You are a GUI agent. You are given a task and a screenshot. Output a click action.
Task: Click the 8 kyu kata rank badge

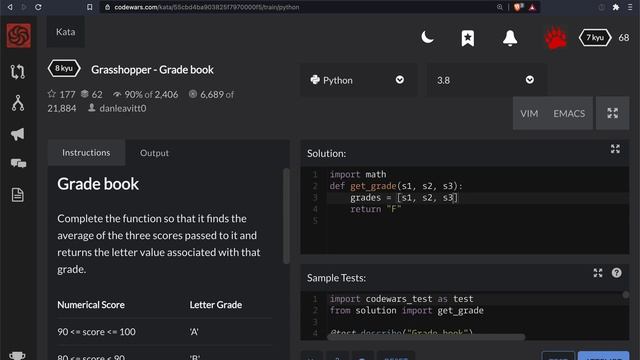coord(64,68)
